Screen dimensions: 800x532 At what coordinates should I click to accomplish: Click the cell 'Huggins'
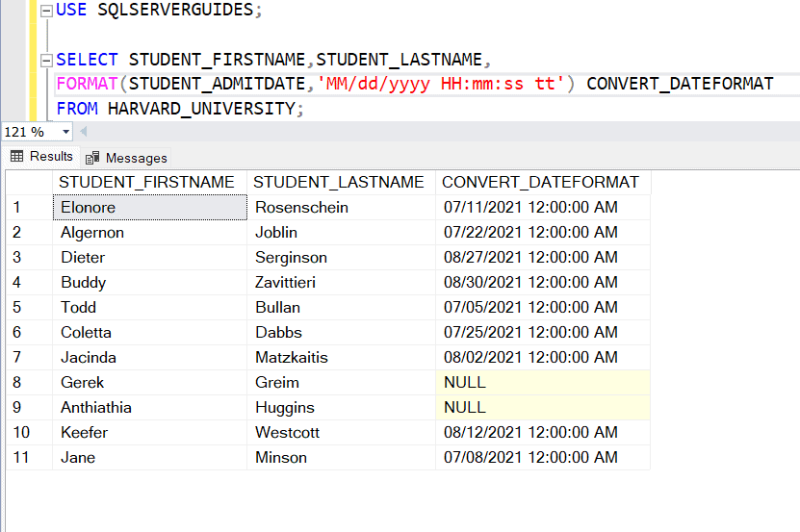[342, 407]
